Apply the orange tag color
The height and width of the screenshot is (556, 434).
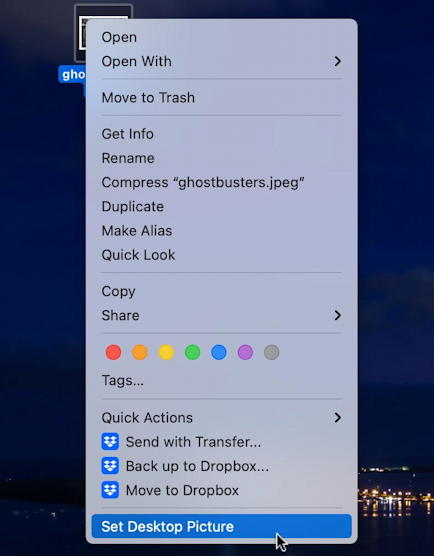(x=140, y=352)
